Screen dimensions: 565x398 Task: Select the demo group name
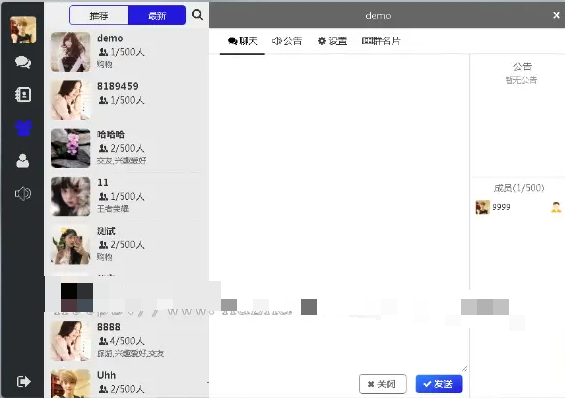110,38
